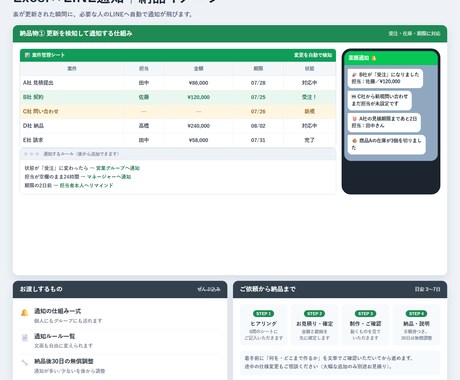The height and width of the screenshot is (380, 460).
Task: Click the 07/25 deadline cell
Action: coord(258,97)
